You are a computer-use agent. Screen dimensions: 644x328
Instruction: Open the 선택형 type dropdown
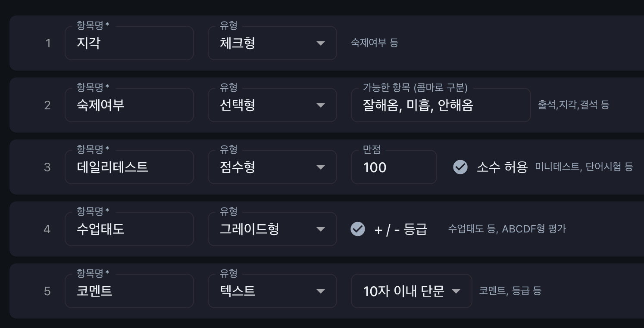tap(272, 105)
